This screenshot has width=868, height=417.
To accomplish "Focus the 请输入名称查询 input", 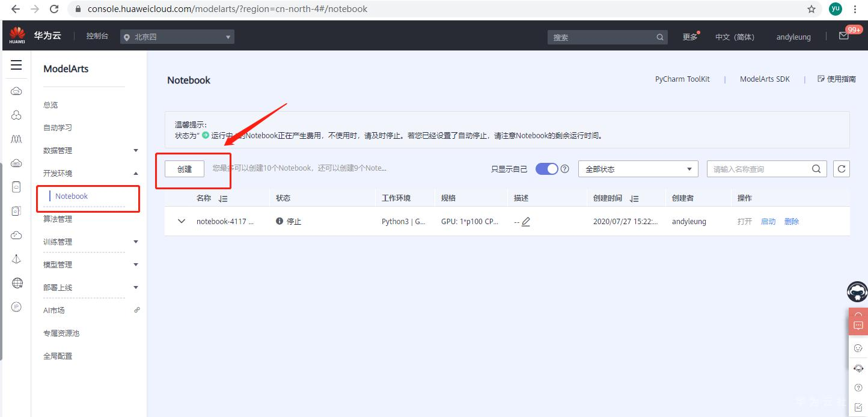I will 759,169.
